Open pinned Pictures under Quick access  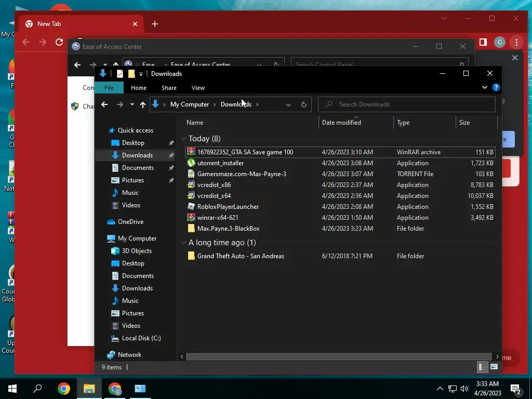[132, 180]
